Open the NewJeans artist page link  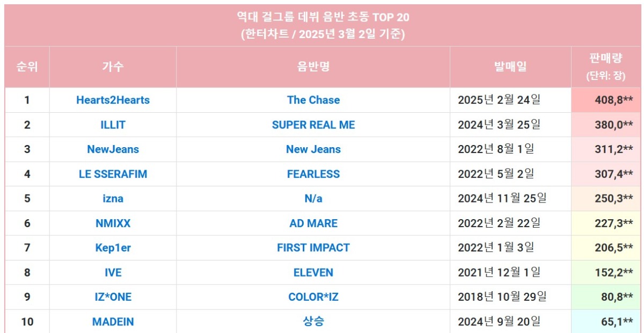pyautogui.click(x=113, y=149)
